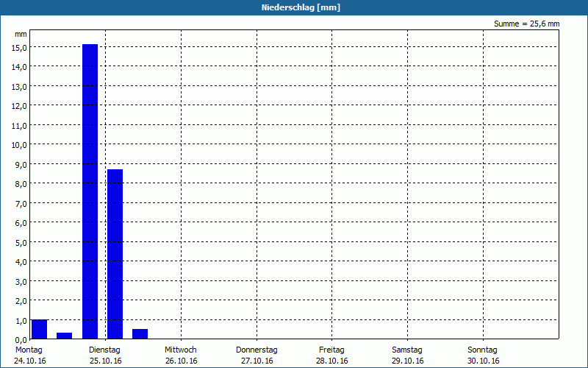Viewport: 588px width, 368px height.
Task: Click the date '28.10.16'
Action: coord(332,361)
